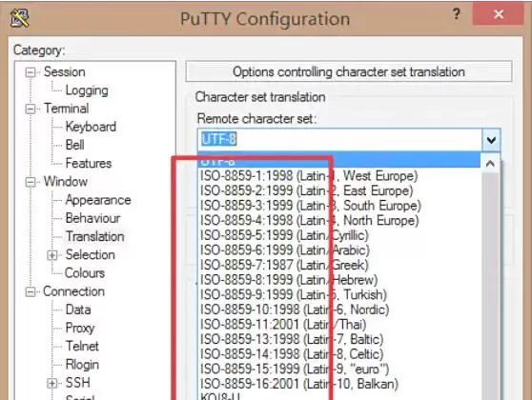Select the Translation category
Image resolution: width=532 pixels, height=400 pixels.
(x=95, y=236)
